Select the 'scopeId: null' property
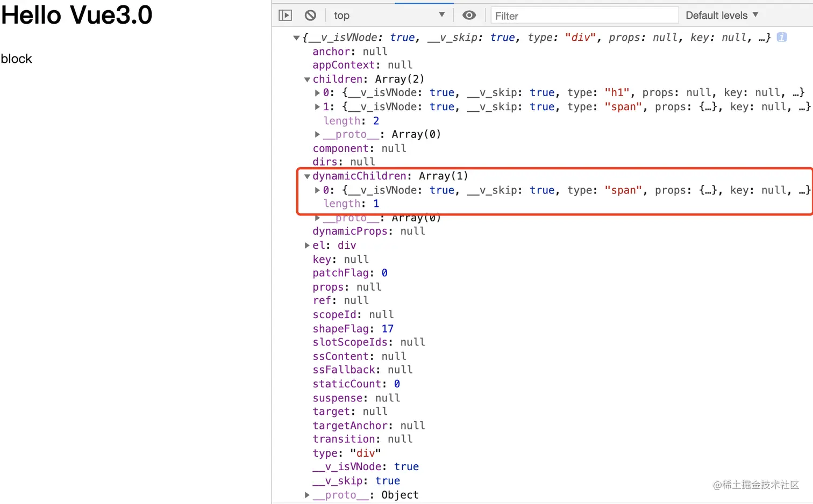Viewport: 813px width, 504px height. pos(353,314)
